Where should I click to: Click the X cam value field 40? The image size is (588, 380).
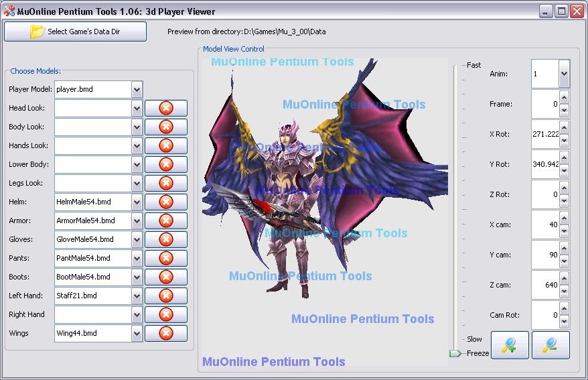pos(545,225)
